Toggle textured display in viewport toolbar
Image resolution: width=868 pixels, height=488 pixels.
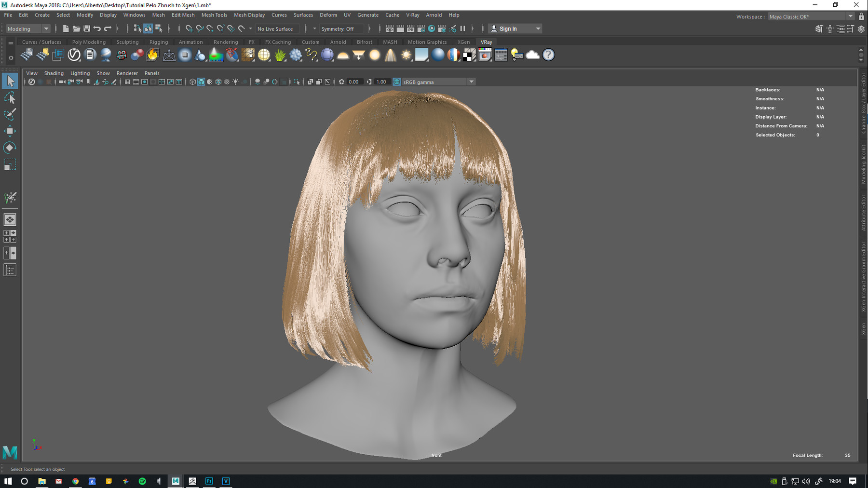pos(227,82)
